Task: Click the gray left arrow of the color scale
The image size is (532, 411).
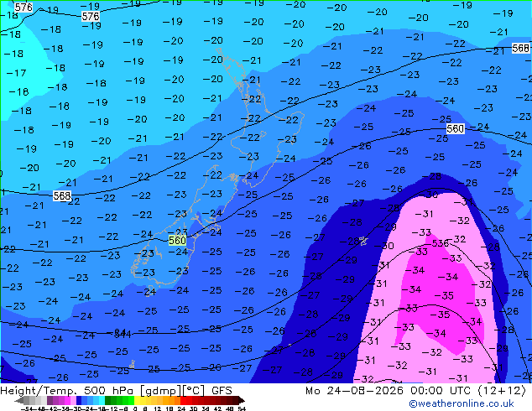Action: tap(19, 400)
